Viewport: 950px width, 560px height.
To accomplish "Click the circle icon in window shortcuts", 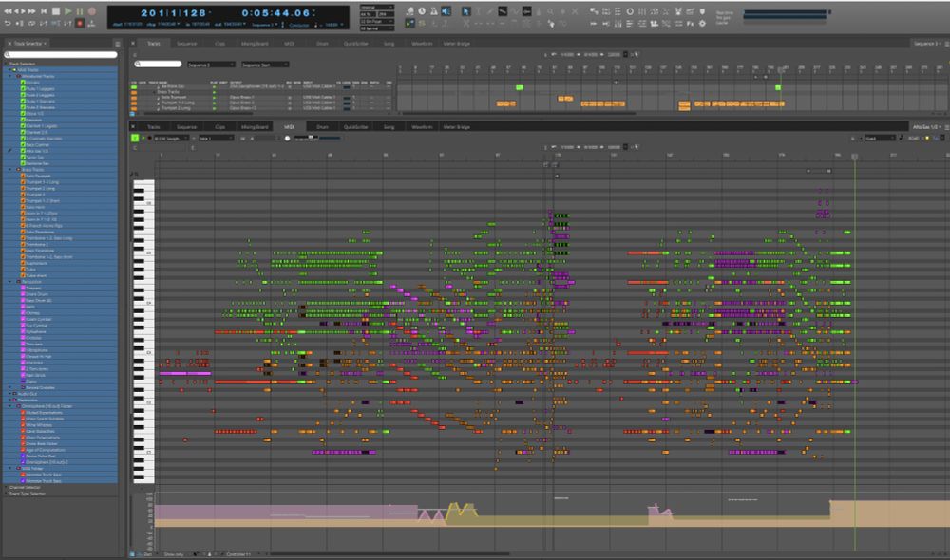I will click(630, 10).
